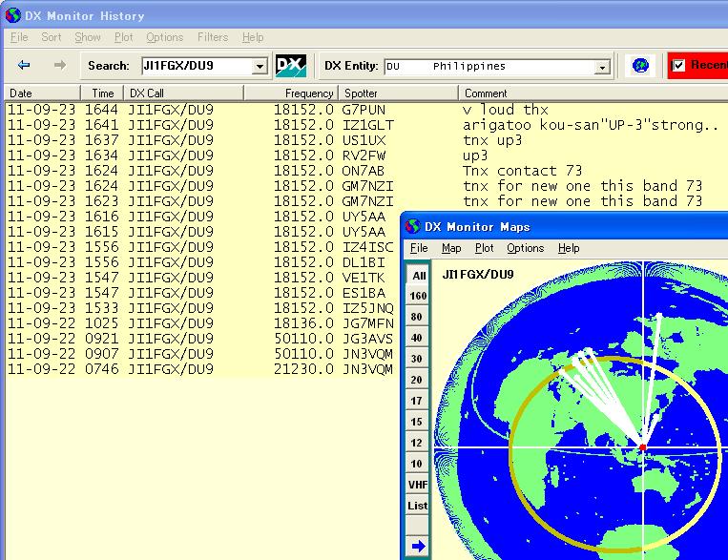Select the spot row from DL1BI
728x560 pixels.
[x=202, y=262]
